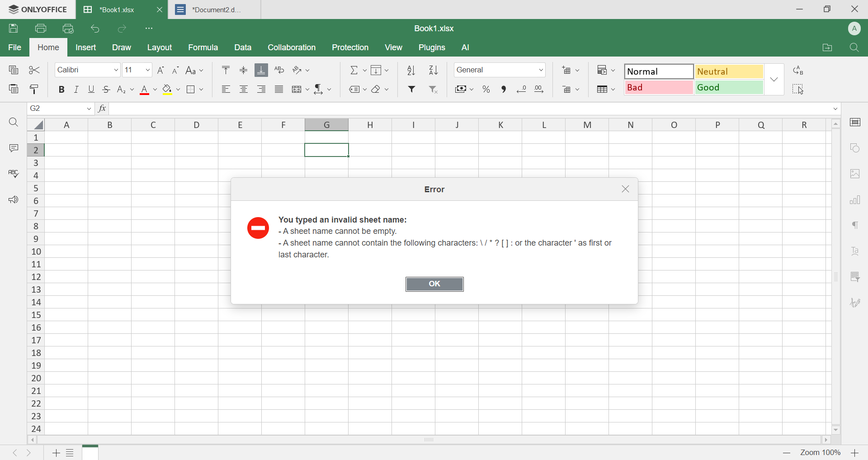Open the Comments panel
This screenshot has height=460, width=868.
point(14,148)
